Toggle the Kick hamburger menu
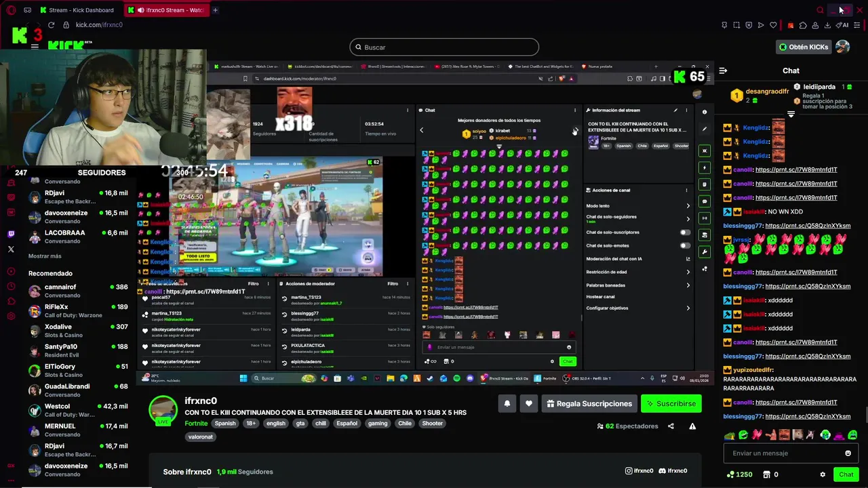868x488 pixels. pos(35,47)
